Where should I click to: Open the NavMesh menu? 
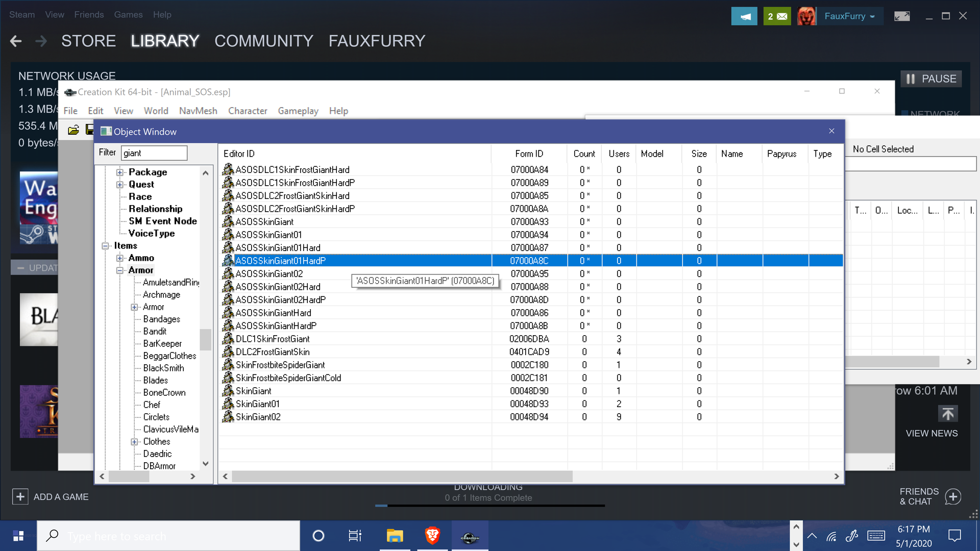point(198,111)
